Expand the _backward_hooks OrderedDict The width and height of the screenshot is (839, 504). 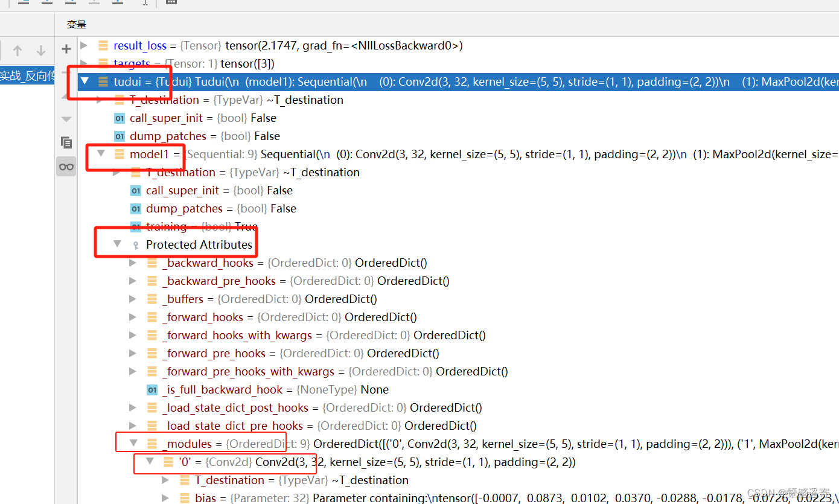click(x=133, y=263)
